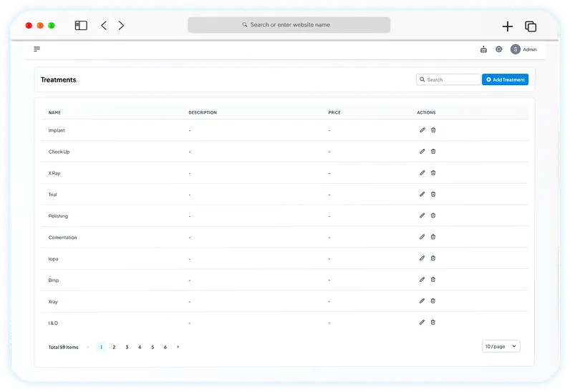Delete the Cementation treatment
This screenshot has height=392, width=570.
click(433, 237)
